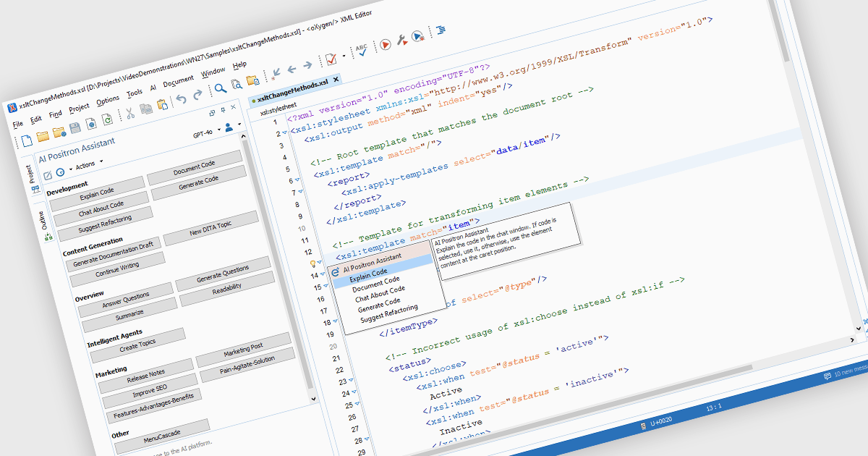Image resolution: width=868 pixels, height=456 pixels.
Task: Click the Generate Documentation Draft button
Action: [113, 255]
